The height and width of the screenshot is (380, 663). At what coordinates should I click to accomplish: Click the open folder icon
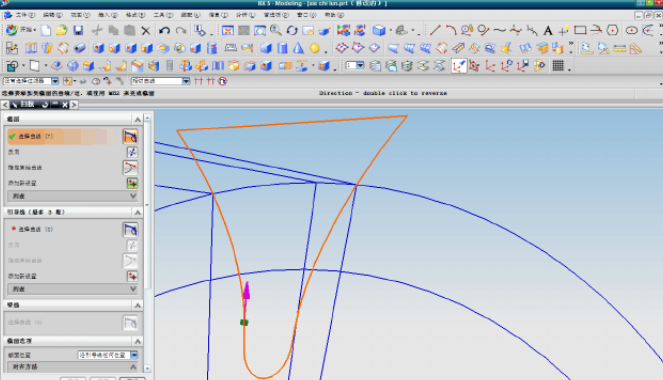[62, 30]
